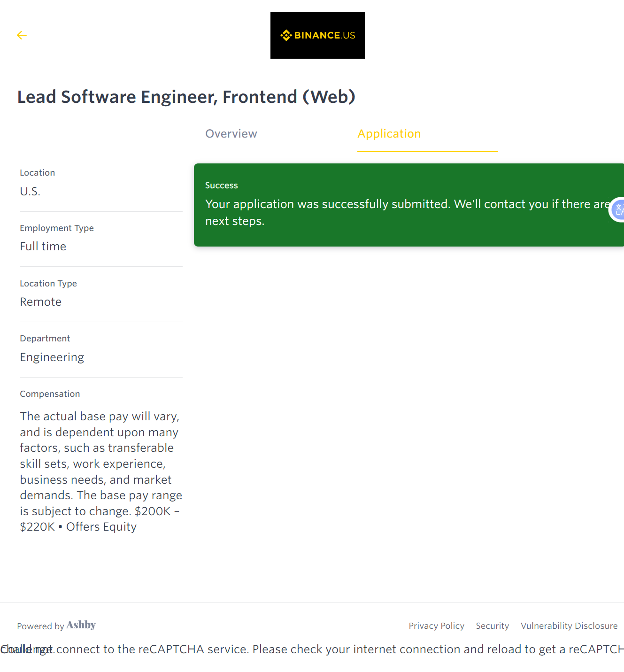The width and height of the screenshot is (624, 672).
Task: Switch to the Overview tab
Action: click(x=231, y=134)
